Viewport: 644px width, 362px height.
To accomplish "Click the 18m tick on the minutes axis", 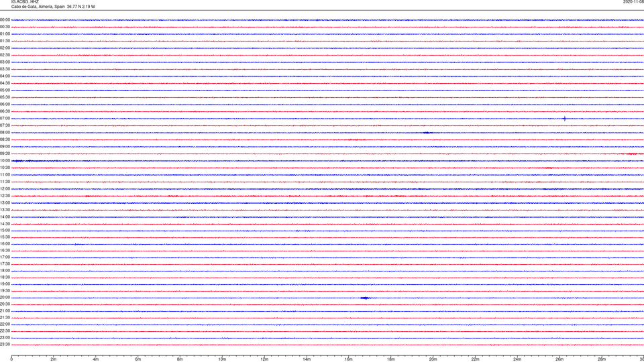I will pyautogui.click(x=391, y=359).
